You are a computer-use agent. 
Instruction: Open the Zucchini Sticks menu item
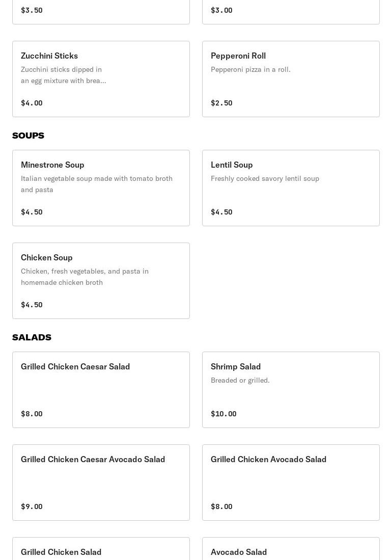(101, 79)
